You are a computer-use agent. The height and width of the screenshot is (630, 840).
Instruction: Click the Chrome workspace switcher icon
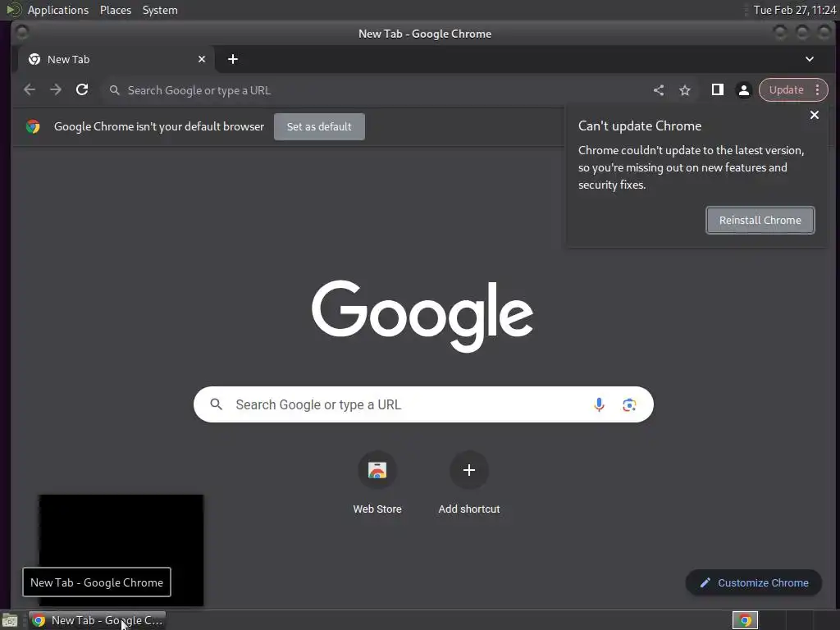tap(745, 620)
